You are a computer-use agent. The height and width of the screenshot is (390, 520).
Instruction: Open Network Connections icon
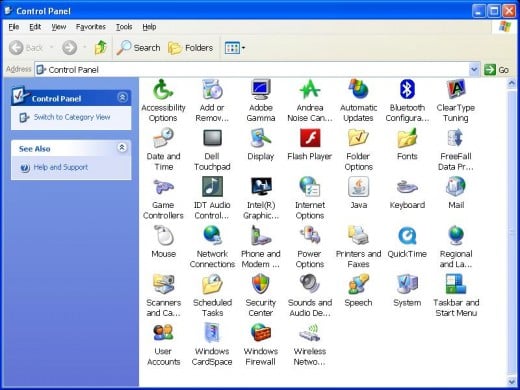(212, 235)
